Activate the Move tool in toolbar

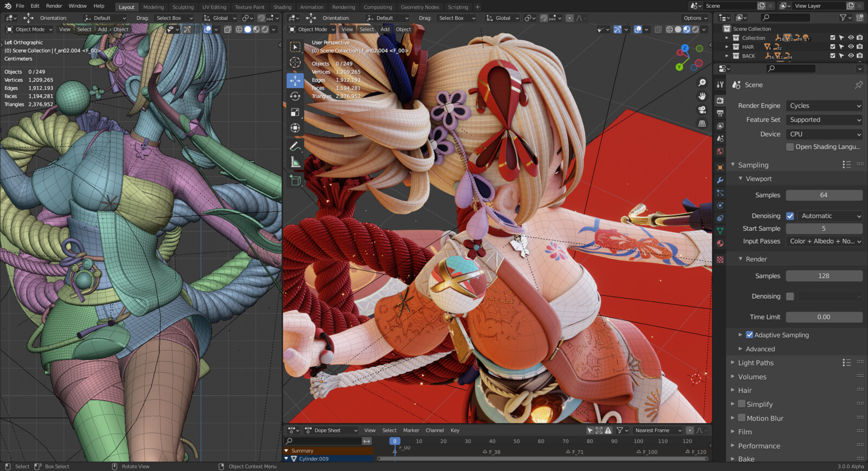coord(295,80)
